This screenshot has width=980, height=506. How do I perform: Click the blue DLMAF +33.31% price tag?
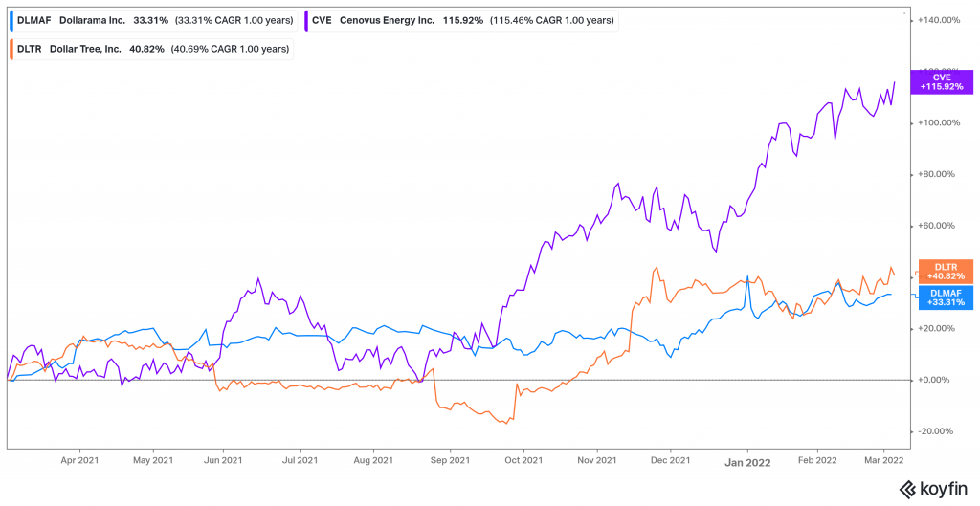[x=942, y=297]
